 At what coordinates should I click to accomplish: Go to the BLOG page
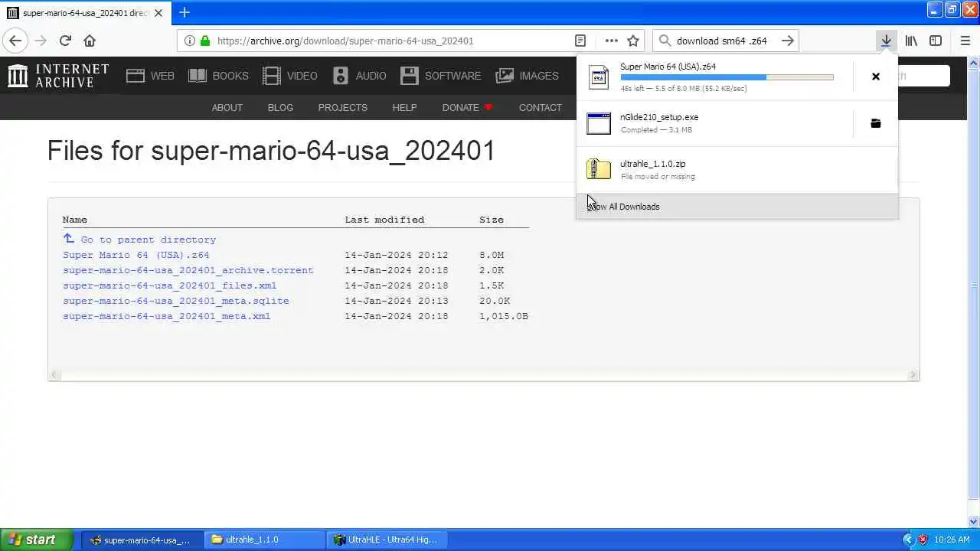point(280,108)
